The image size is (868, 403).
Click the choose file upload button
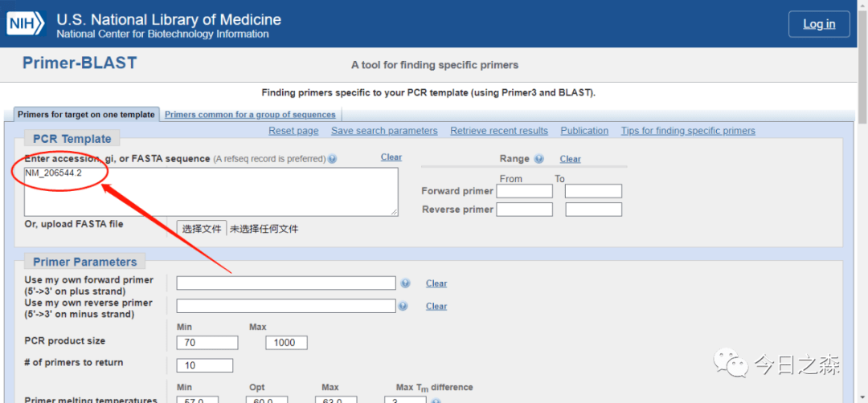click(x=202, y=228)
